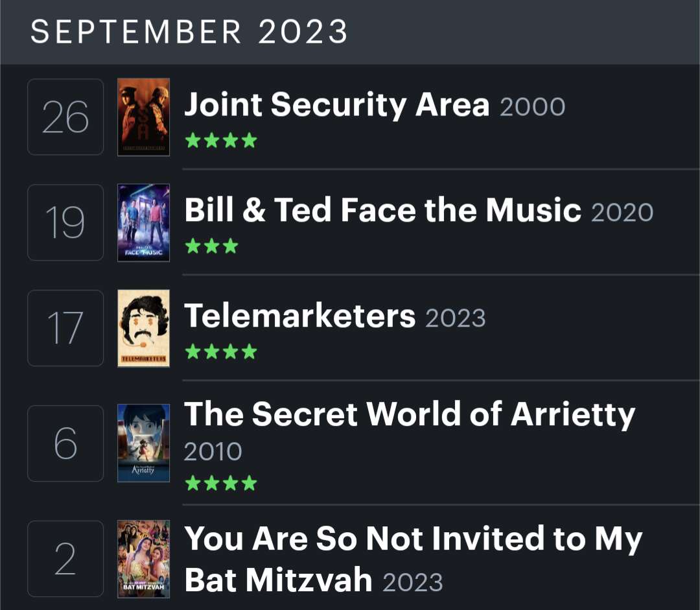The width and height of the screenshot is (700, 610).
Task: Select the day 2 date box
Action: click(65, 558)
